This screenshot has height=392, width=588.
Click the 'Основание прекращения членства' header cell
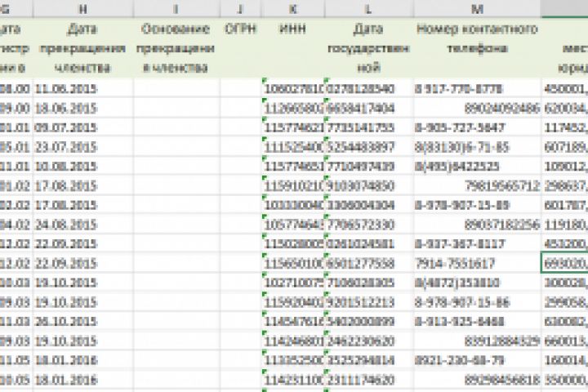point(176,48)
